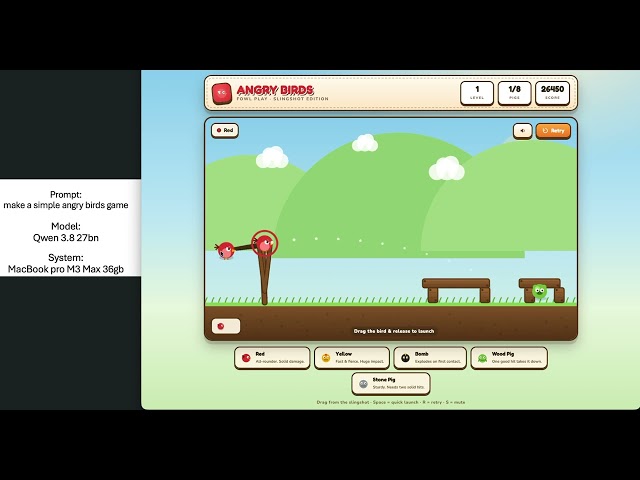Click the green wood pig icon in legend

tap(482, 358)
